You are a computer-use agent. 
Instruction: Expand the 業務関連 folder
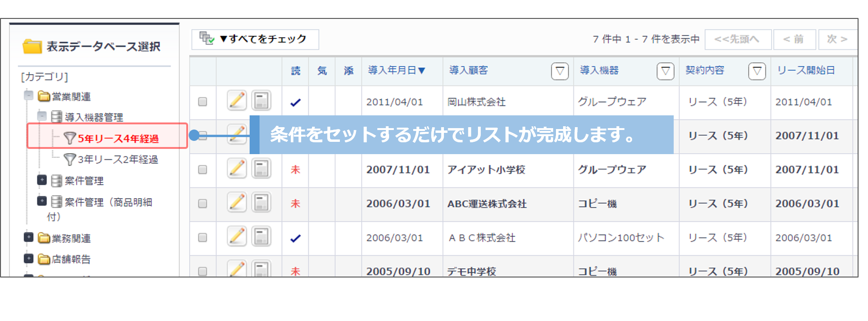pyautogui.click(x=29, y=237)
